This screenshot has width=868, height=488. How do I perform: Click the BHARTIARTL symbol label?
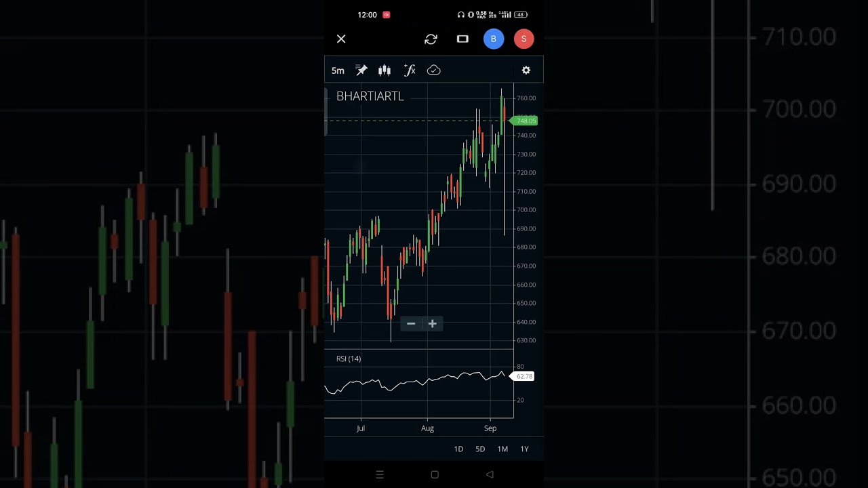click(370, 96)
